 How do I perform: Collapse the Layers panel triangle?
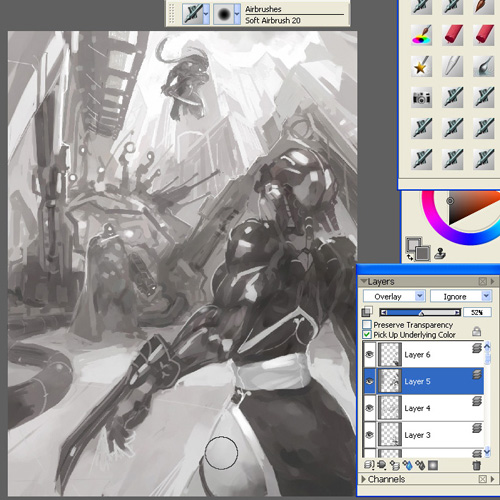(x=364, y=281)
